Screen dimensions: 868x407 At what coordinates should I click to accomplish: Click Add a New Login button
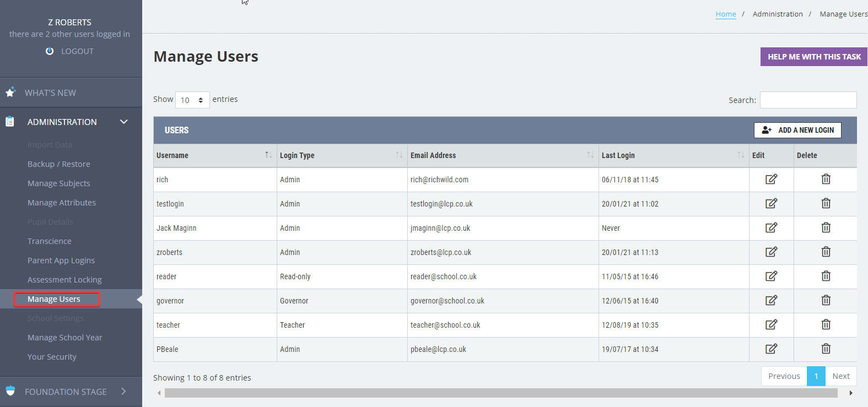[x=797, y=130]
